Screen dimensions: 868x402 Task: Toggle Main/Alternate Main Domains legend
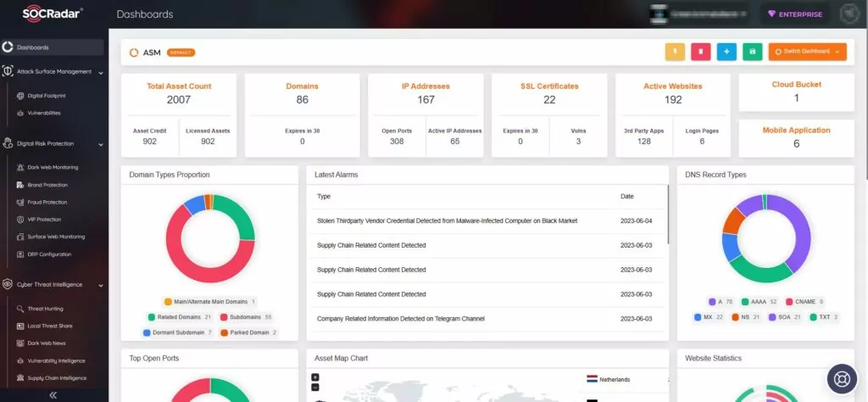(x=210, y=302)
